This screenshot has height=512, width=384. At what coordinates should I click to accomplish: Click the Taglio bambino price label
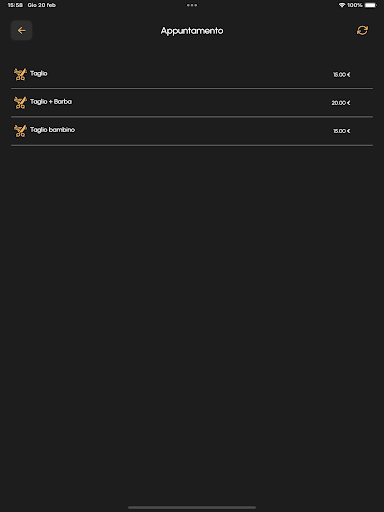click(x=342, y=131)
